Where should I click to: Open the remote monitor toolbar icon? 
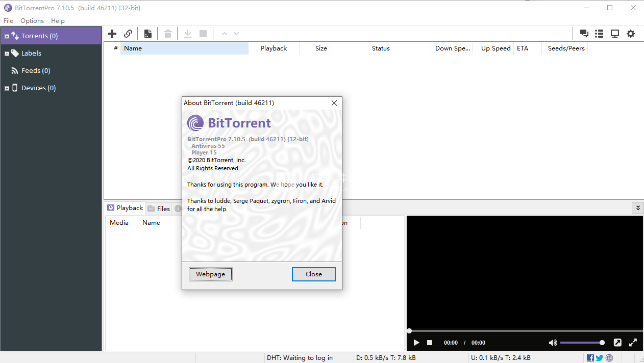615,34
